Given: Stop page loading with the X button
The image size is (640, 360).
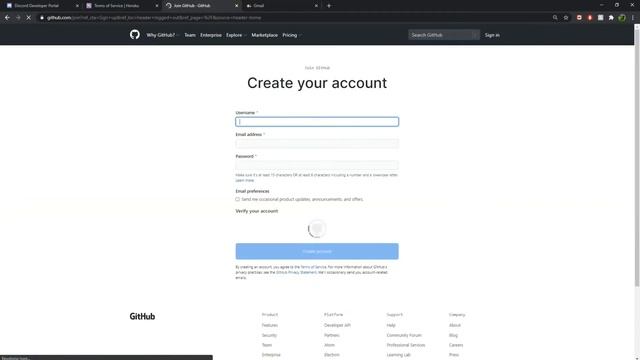Looking at the screenshot, I should [29, 18].
